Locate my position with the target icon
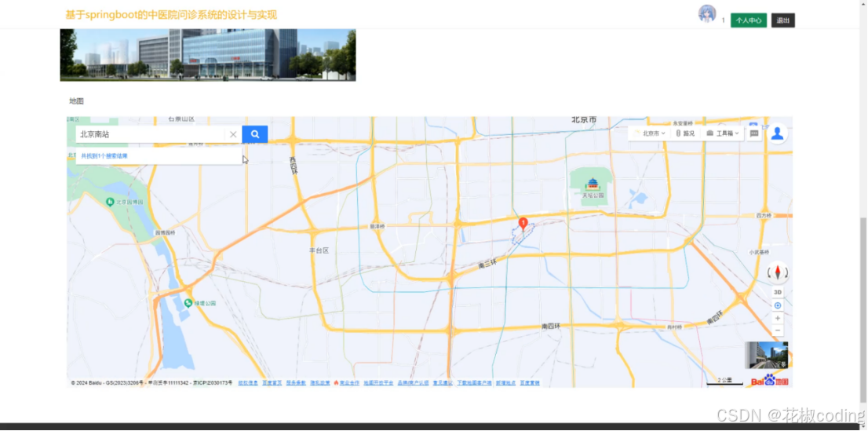Screen dimensions: 868x431 (x=778, y=306)
